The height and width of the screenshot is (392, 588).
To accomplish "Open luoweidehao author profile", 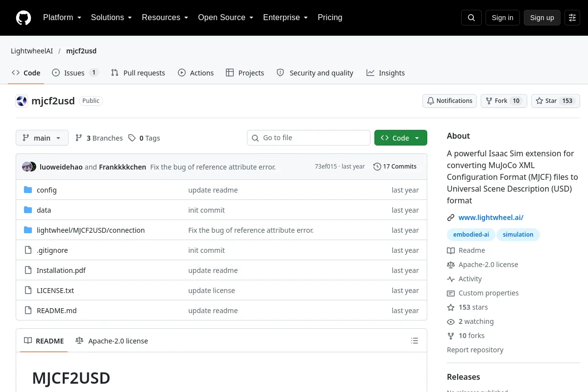I will point(61,167).
